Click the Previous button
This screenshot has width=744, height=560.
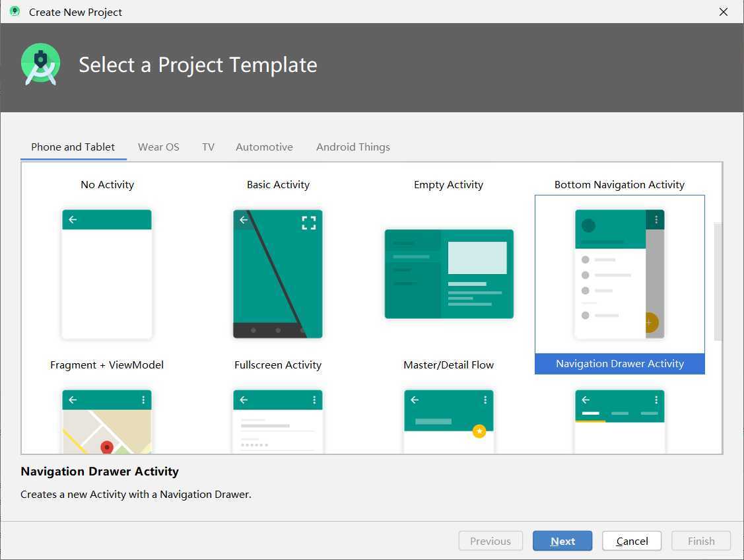click(490, 541)
